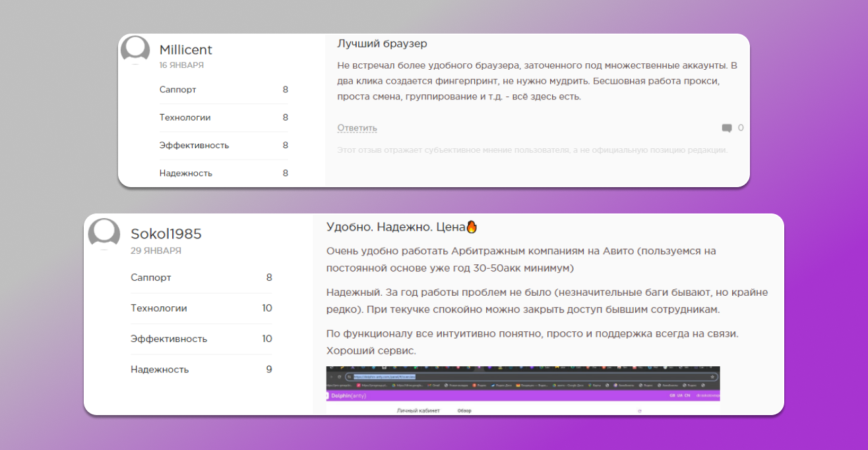Image resolution: width=868 pixels, height=450 pixels.
Task: Click the fire emoji in review title
Action: [471, 227]
